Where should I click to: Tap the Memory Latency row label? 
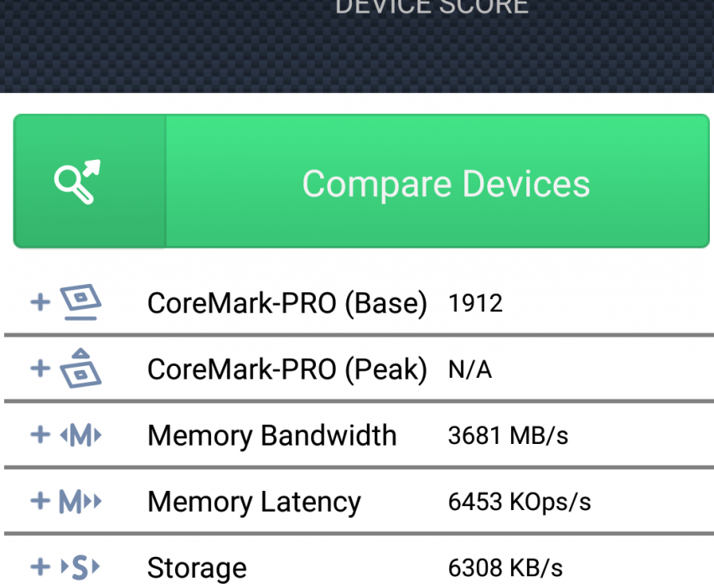click(254, 503)
